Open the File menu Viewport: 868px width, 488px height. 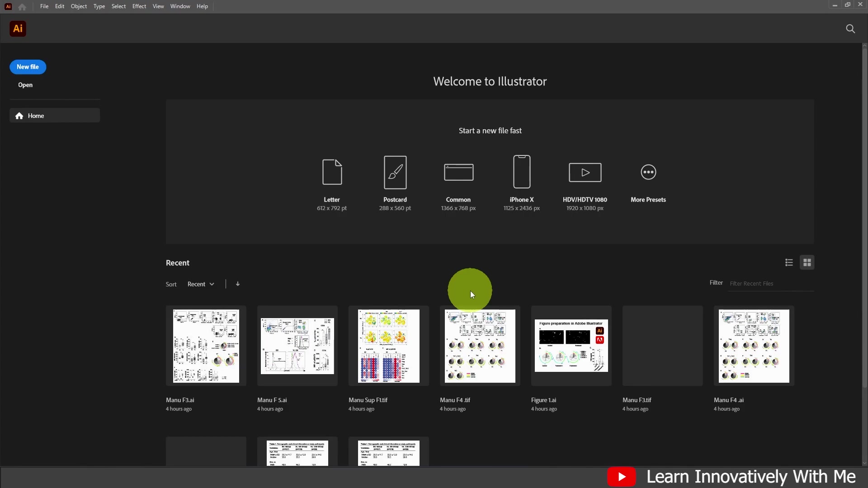44,6
